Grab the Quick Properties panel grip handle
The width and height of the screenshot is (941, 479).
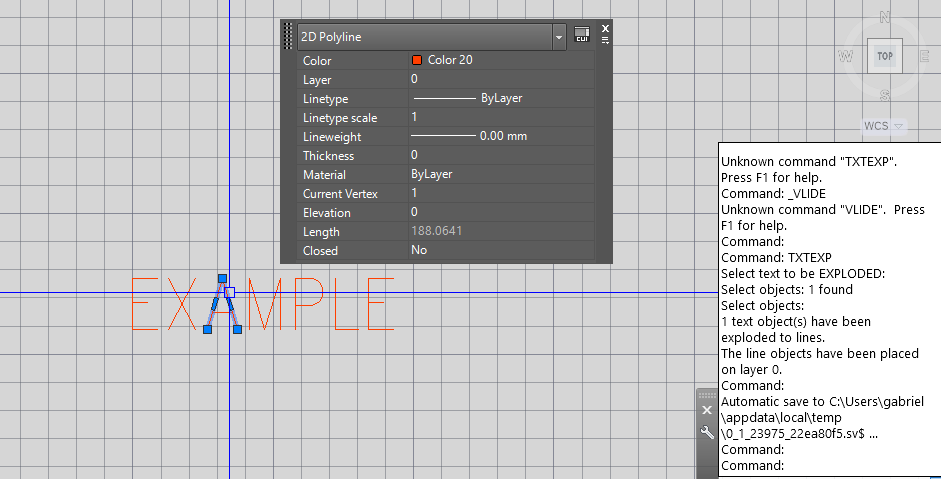click(288, 37)
